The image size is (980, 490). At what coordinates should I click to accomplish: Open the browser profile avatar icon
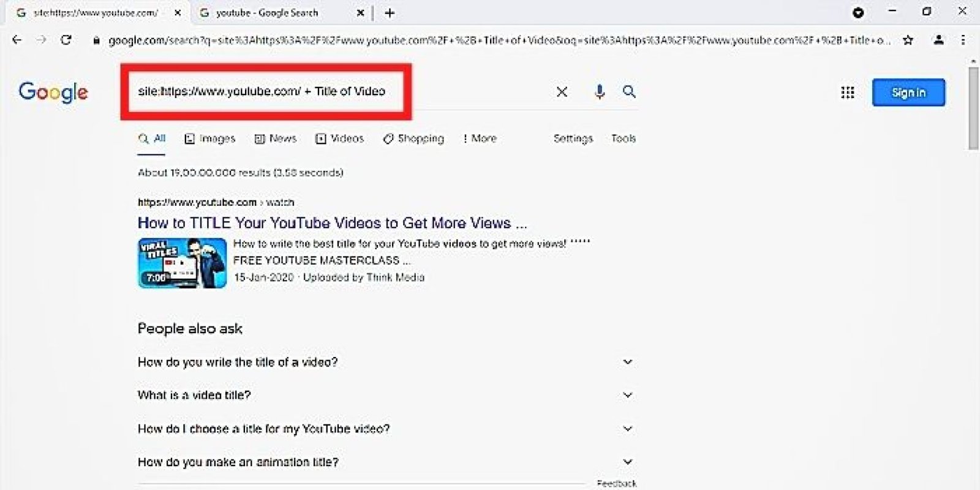coord(938,40)
